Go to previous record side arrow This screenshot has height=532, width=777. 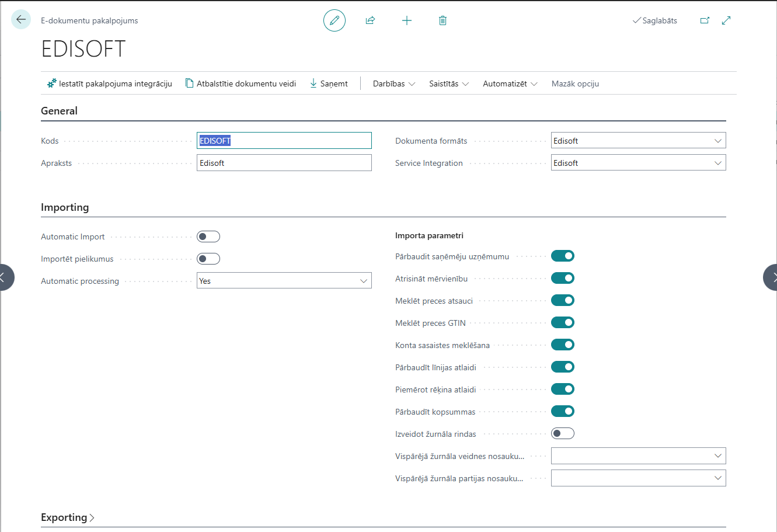click(4, 277)
